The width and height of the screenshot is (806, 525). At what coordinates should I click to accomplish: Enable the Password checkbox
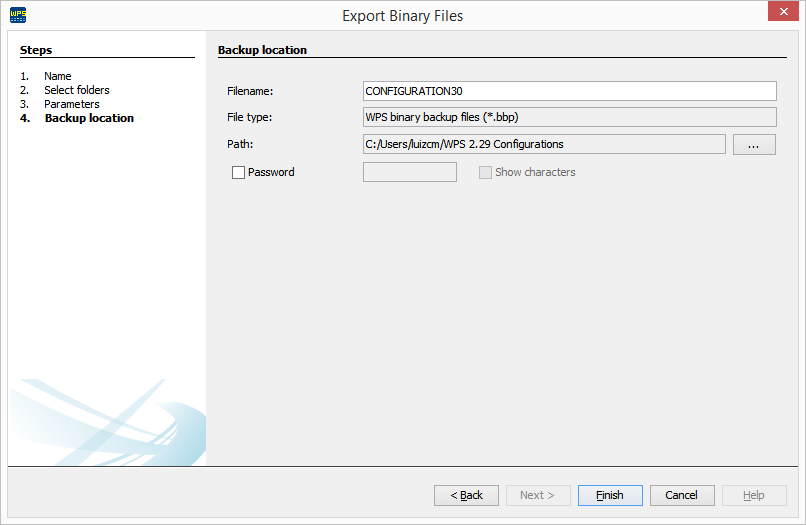tap(238, 172)
